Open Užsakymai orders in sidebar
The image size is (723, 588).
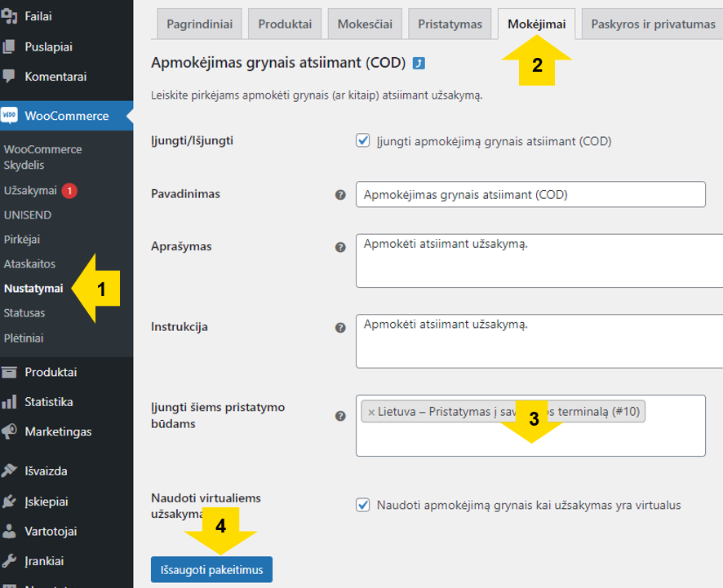pos(30,190)
